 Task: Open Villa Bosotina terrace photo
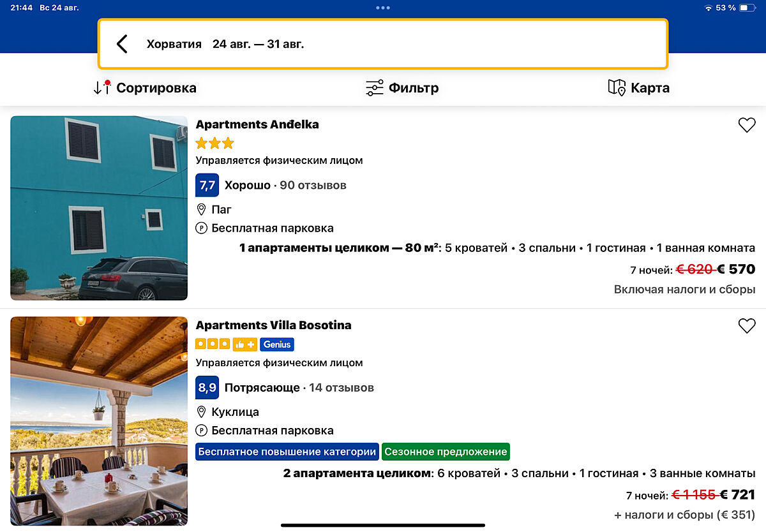(99, 421)
